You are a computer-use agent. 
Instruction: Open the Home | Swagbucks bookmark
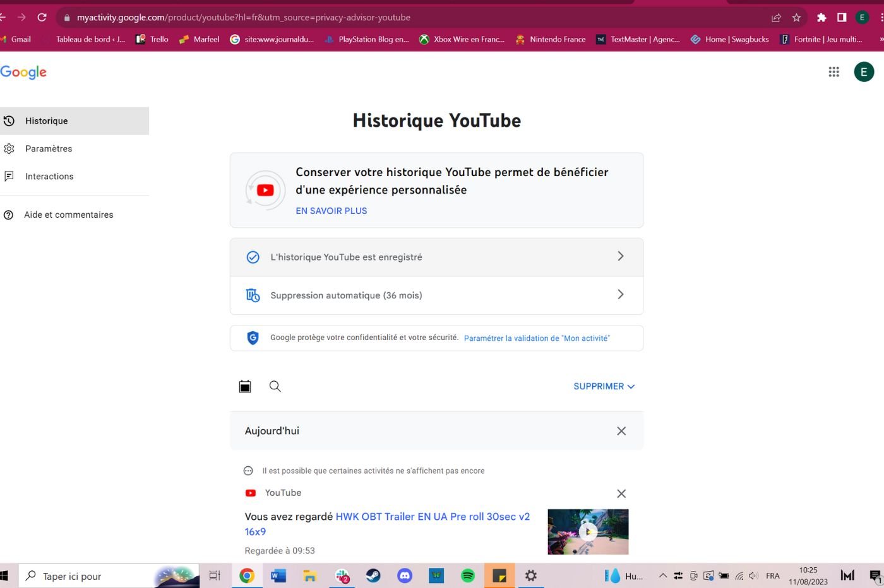pyautogui.click(x=730, y=39)
